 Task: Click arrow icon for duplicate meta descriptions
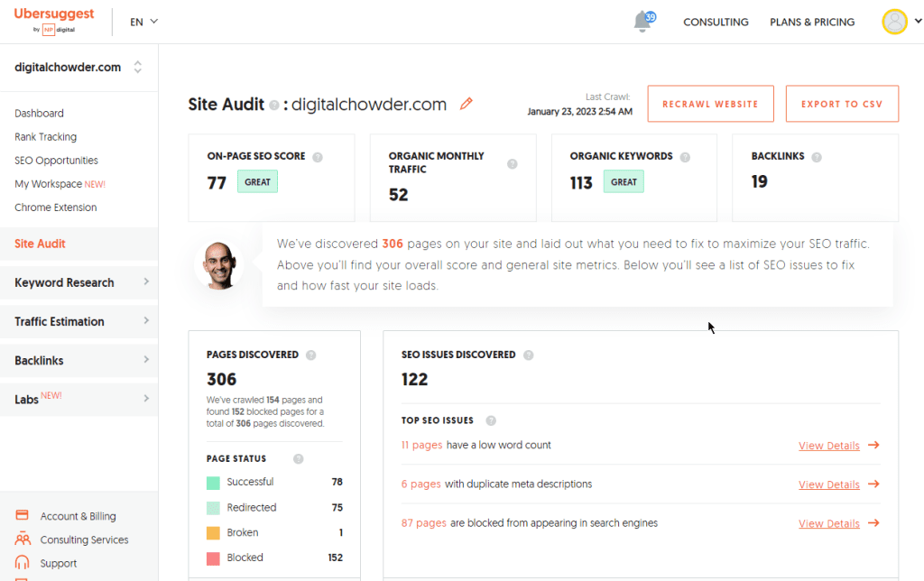873,484
